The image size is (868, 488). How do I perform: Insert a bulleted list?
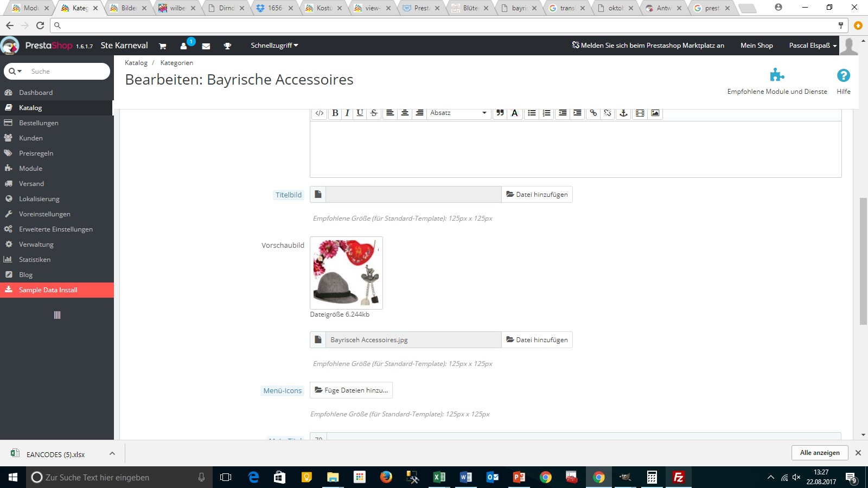click(532, 113)
